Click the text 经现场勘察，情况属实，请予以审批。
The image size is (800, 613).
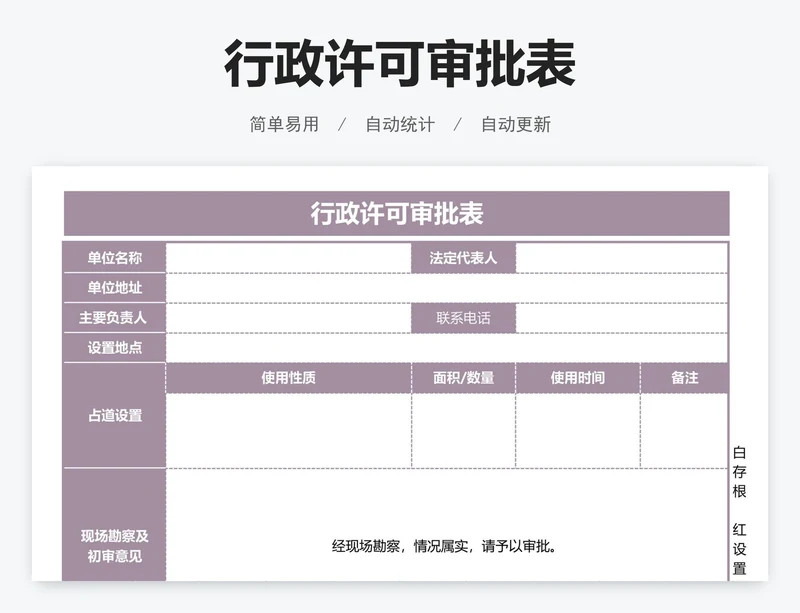[x=445, y=546]
